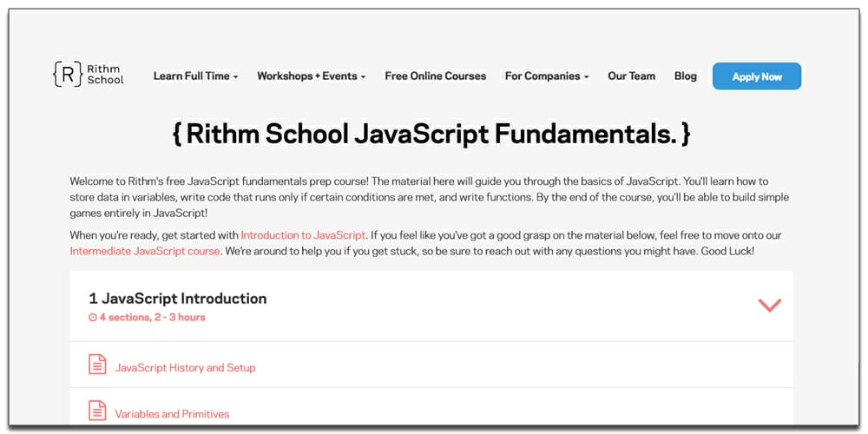Click the clock icon next to 4 sections
Viewport: 868px width, 434px height.
(x=93, y=318)
